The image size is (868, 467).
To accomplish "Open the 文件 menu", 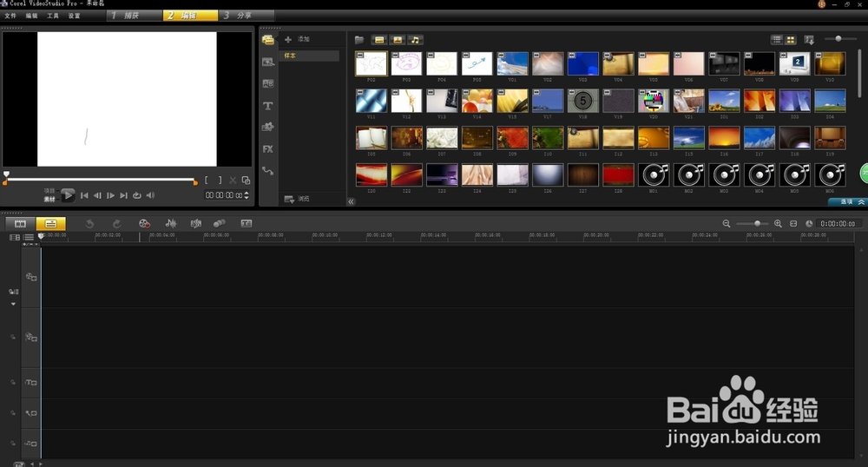I will tap(10, 16).
